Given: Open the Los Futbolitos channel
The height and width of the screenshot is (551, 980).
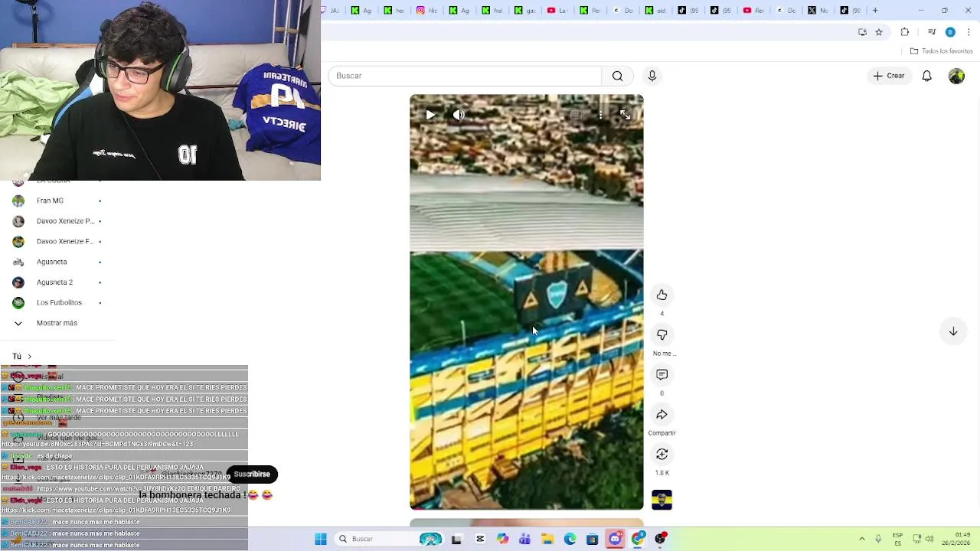Looking at the screenshot, I should pyautogui.click(x=59, y=302).
